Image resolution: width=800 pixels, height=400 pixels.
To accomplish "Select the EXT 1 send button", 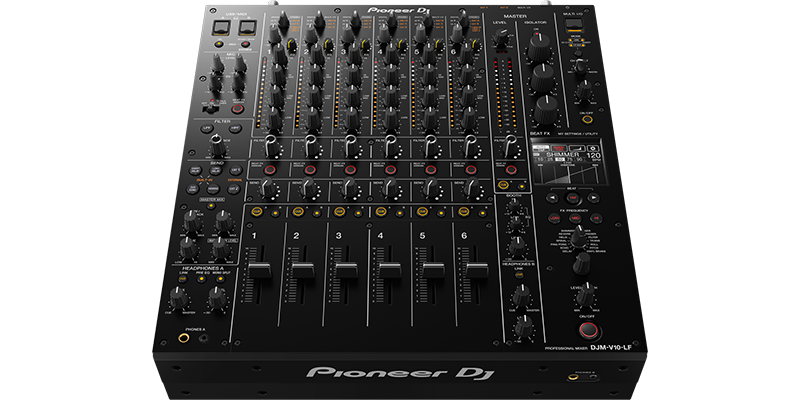I will 235,171.
